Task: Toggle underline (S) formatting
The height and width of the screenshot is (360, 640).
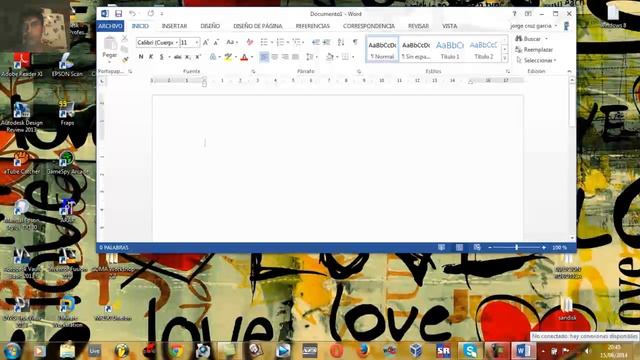Action: (162, 57)
